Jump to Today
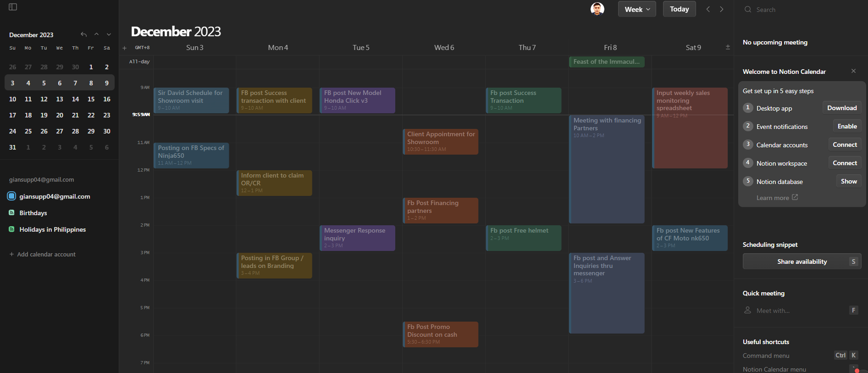Screen dimensions: 868x373 click(x=679, y=9)
